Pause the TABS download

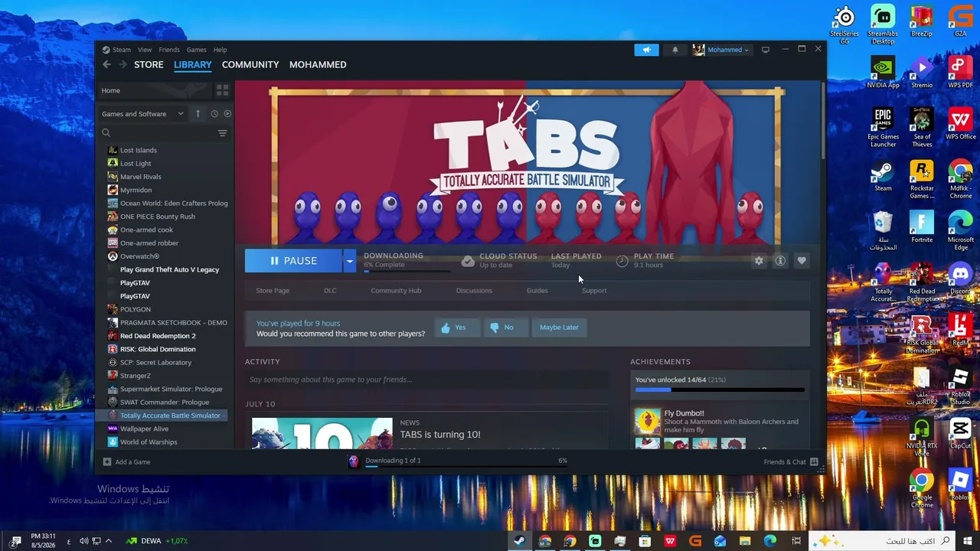[293, 261]
